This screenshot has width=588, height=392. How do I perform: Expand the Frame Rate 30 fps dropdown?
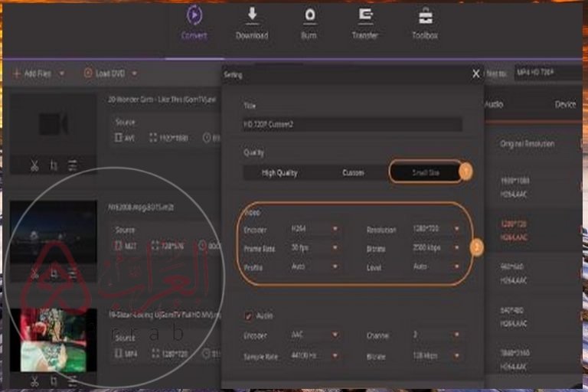point(315,248)
